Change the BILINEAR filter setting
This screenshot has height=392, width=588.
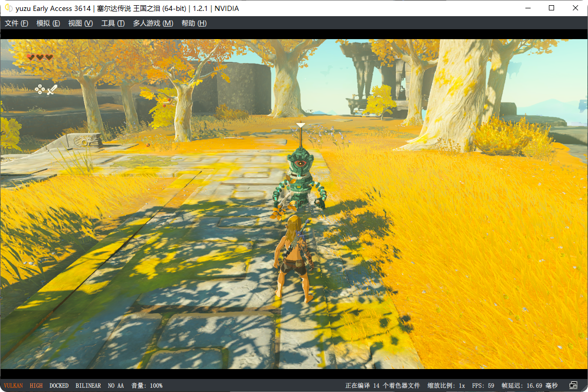pyautogui.click(x=88, y=386)
